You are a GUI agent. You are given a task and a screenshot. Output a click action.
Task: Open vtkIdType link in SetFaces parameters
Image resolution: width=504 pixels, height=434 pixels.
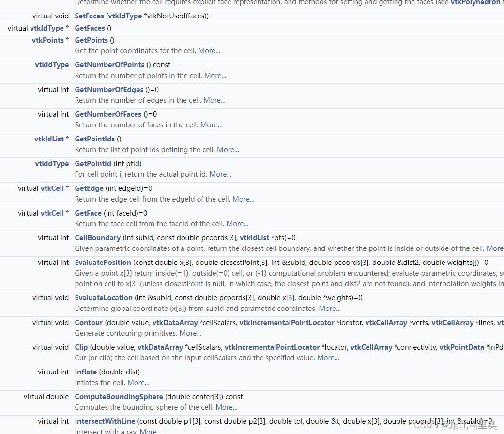(125, 16)
